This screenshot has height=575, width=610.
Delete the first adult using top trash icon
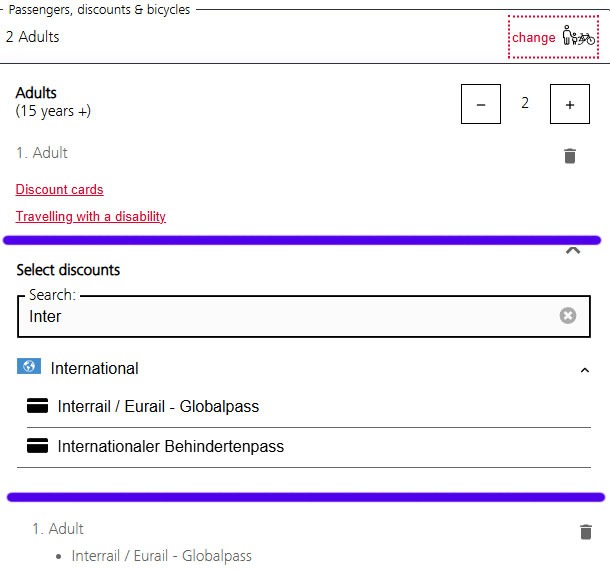570,156
